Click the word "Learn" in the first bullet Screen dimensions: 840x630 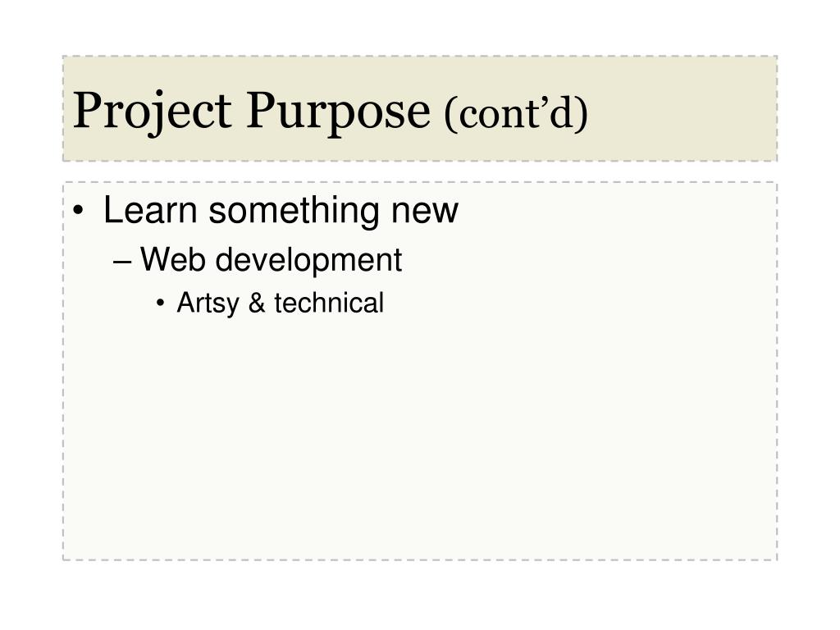[x=151, y=210]
